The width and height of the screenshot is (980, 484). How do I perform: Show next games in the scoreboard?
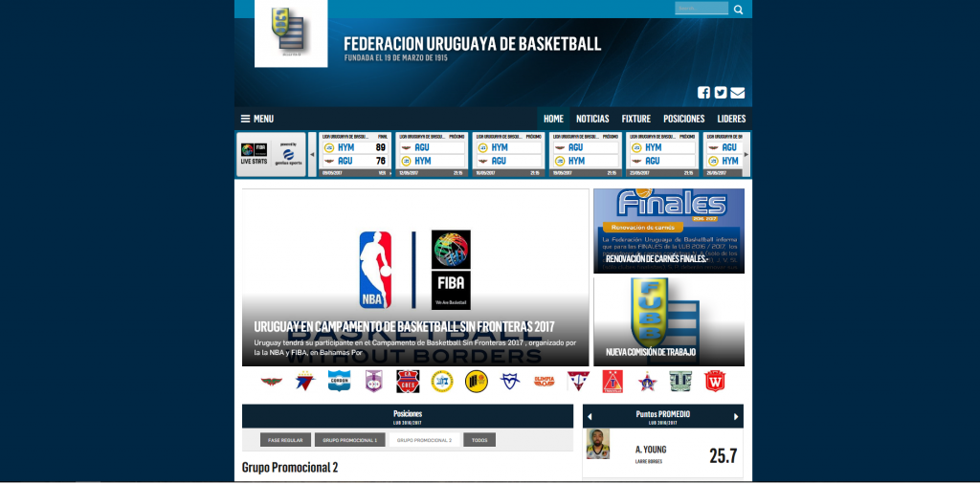(x=746, y=154)
